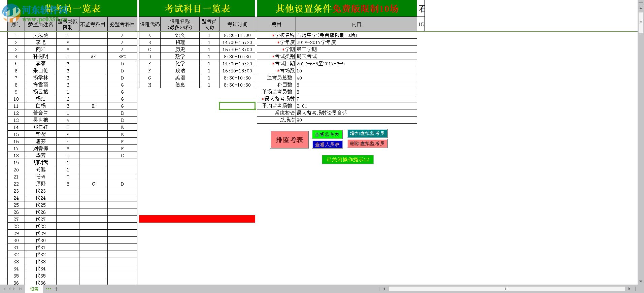Click the horizontal scrollbar left arrow
Screen dimensions: 644x293
pyautogui.click(x=385, y=289)
